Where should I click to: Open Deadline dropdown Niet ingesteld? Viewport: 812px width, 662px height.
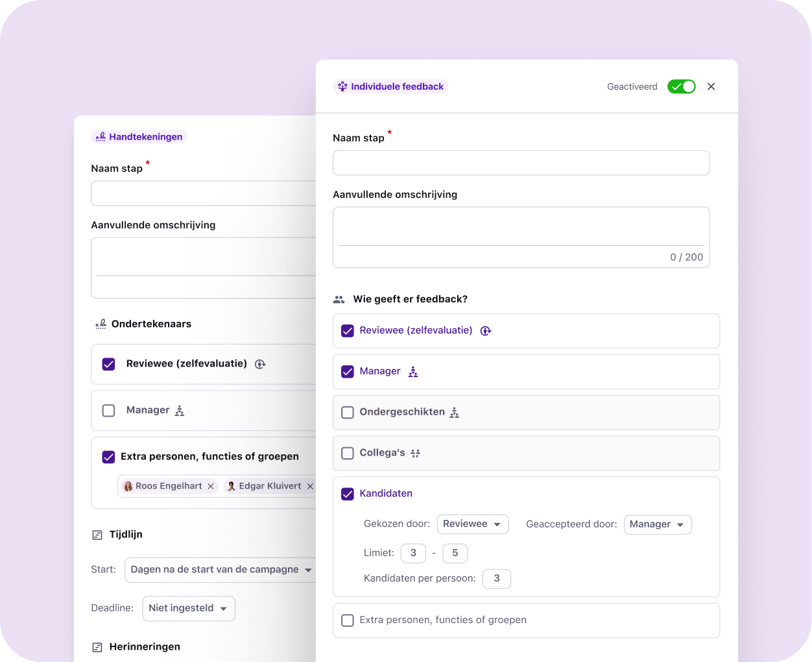[x=189, y=608]
